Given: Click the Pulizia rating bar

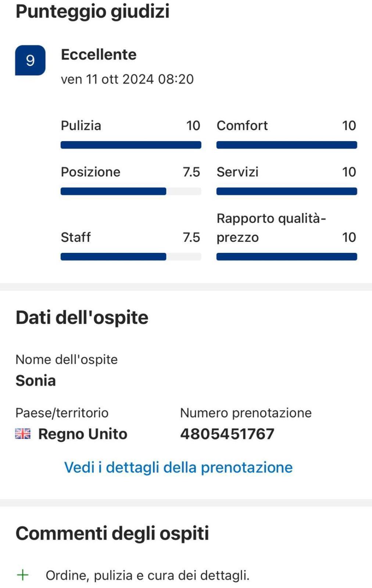Looking at the screenshot, I should (131, 145).
